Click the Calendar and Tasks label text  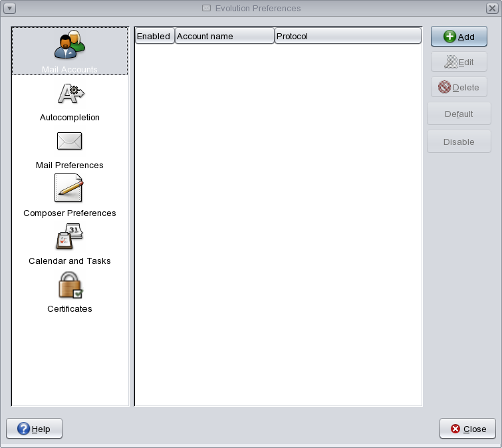coord(69,261)
